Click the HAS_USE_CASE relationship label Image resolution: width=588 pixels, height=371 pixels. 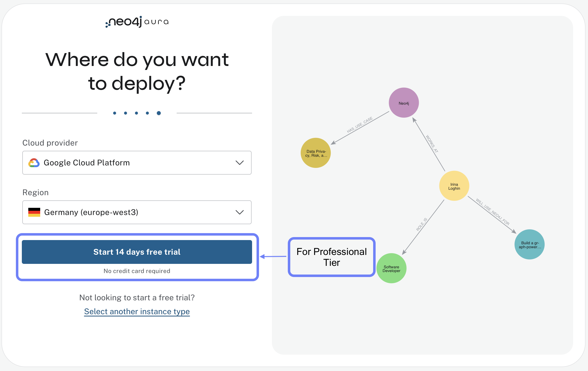[x=360, y=125]
